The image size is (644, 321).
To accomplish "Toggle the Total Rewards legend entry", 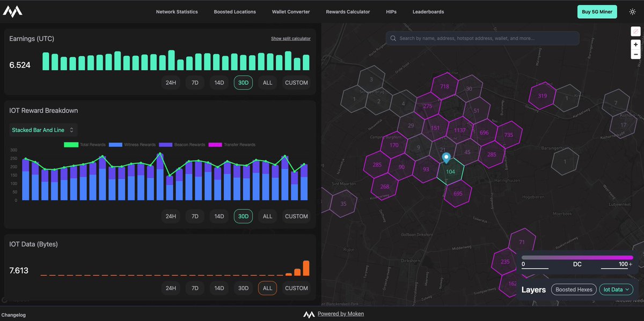I will click(85, 145).
